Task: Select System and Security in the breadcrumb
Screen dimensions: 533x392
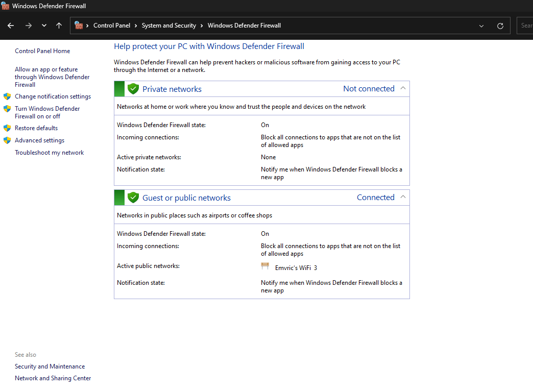Action: [168, 25]
